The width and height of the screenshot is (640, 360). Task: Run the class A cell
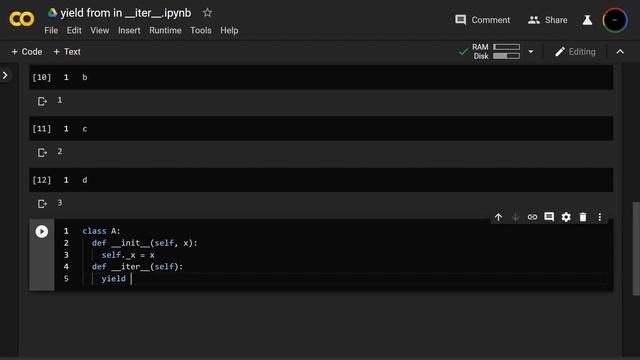click(42, 231)
